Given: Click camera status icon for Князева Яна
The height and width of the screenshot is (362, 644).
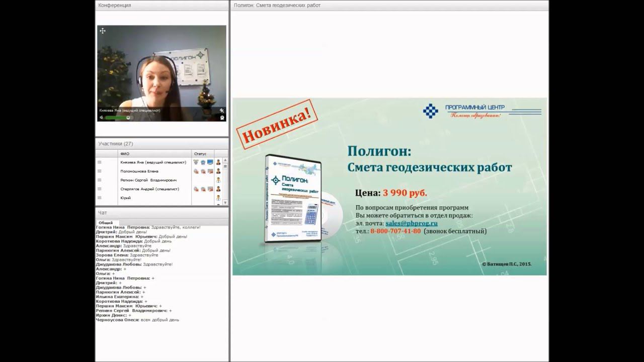Looking at the screenshot, I should (203, 162).
